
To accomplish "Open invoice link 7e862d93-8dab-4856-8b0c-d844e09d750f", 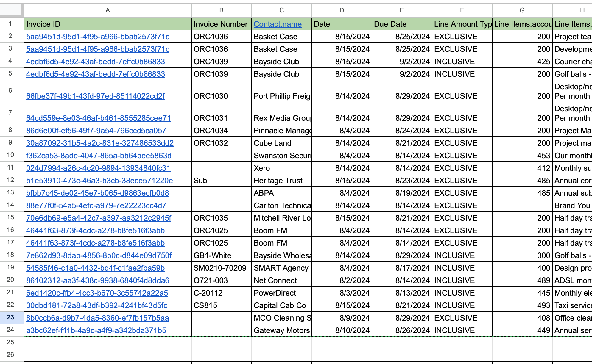I will coord(99,255).
